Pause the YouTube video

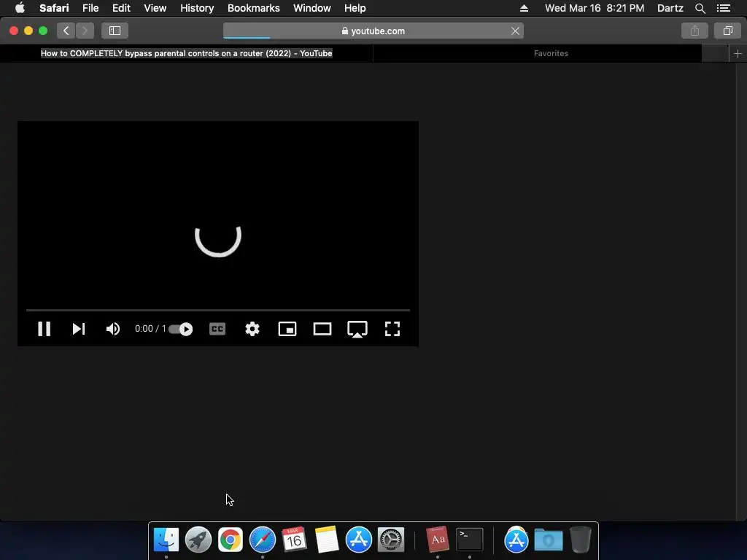pos(44,329)
